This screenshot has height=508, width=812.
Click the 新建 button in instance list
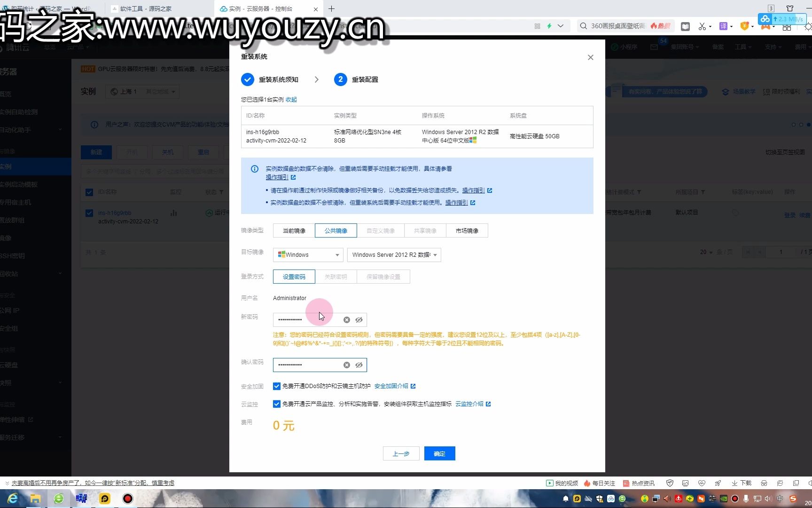point(96,152)
